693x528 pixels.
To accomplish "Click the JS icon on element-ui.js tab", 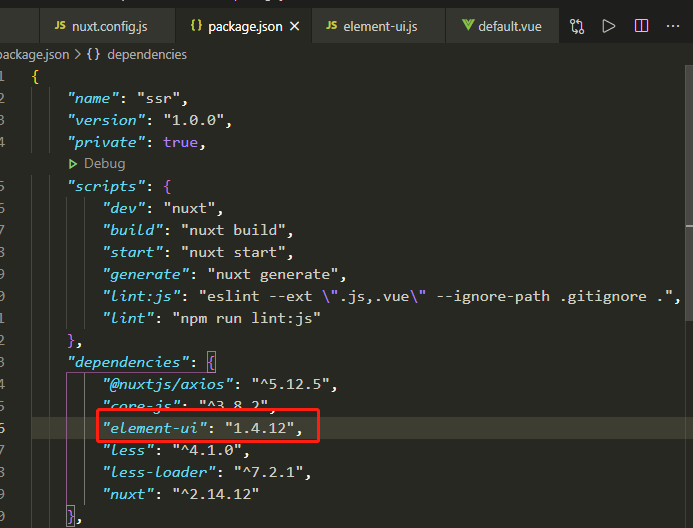I will 331,26.
